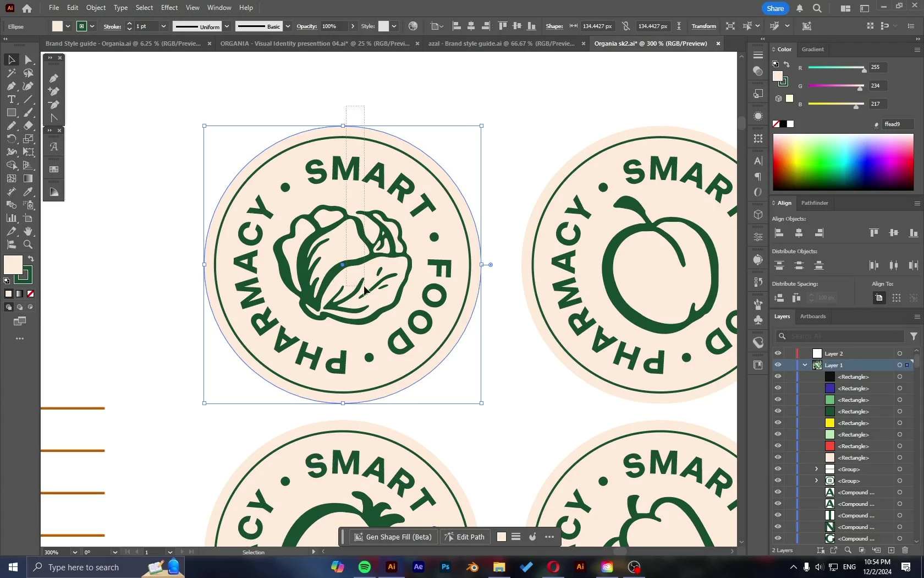Swap fill and stroke colors
Screen dimensions: 924x578
pyautogui.click(x=31, y=259)
